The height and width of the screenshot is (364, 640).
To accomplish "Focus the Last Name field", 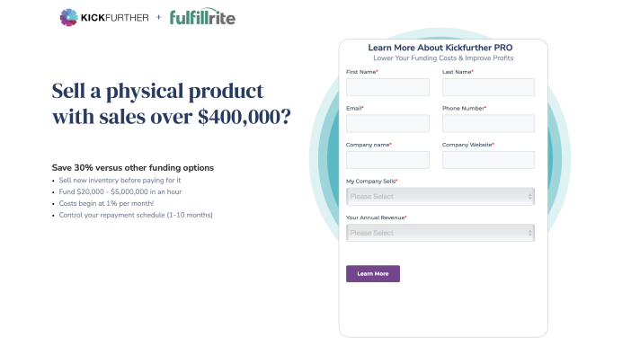I will (489, 87).
